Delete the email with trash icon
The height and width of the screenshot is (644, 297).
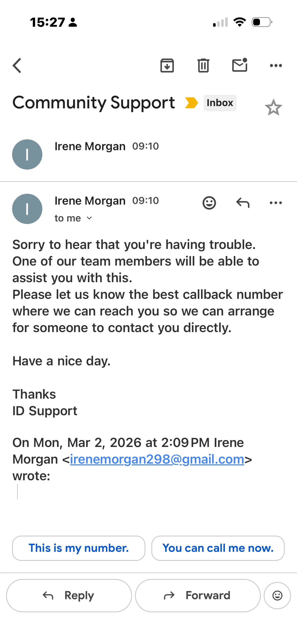pyautogui.click(x=203, y=66)
